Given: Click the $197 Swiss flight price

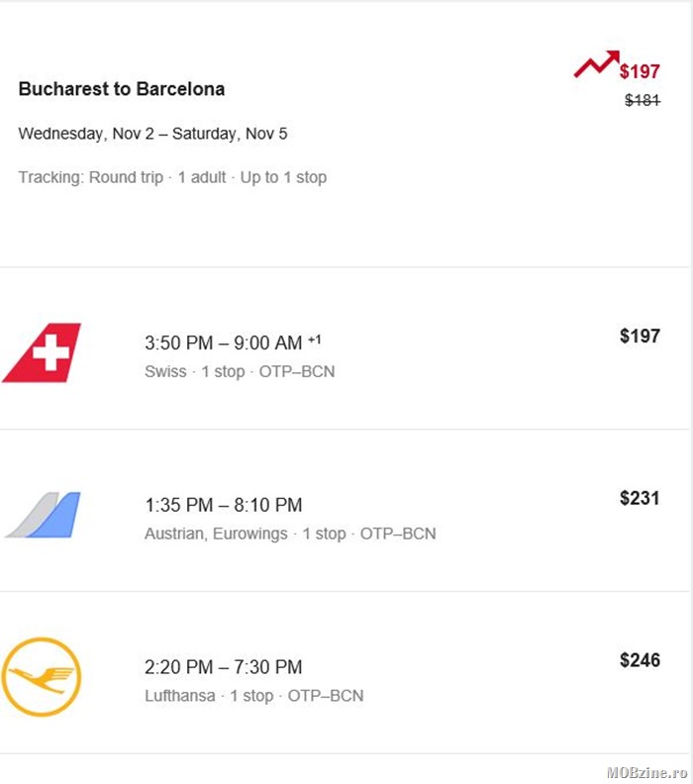Looking at the screenshot, I should [x=640, y=336].
